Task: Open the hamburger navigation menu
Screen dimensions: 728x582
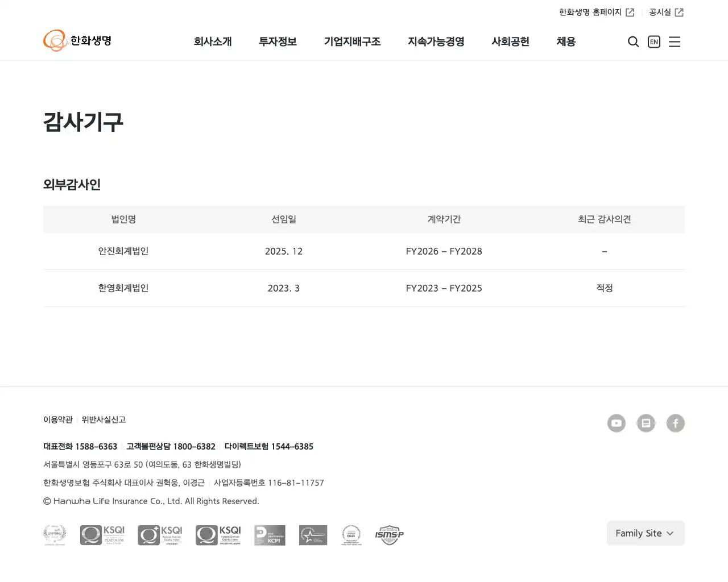Action: pyautogui.click(x=675, y=41)
